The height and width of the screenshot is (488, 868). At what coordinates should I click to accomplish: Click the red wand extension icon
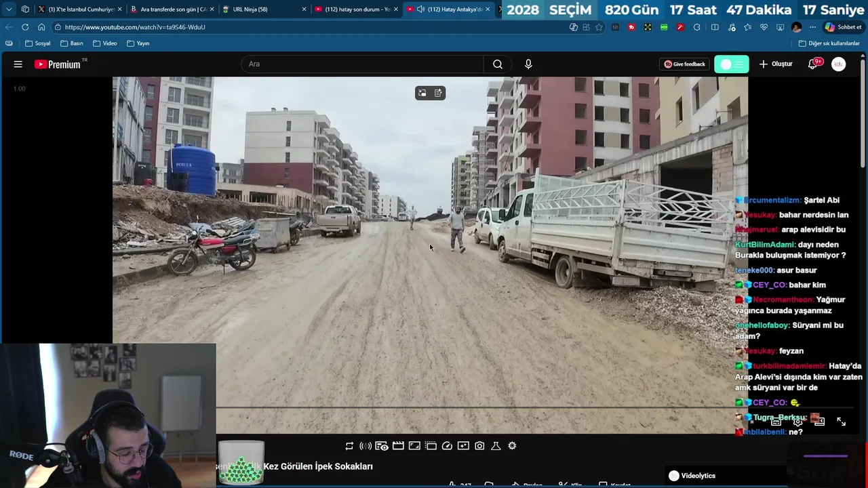click(680, 27)
